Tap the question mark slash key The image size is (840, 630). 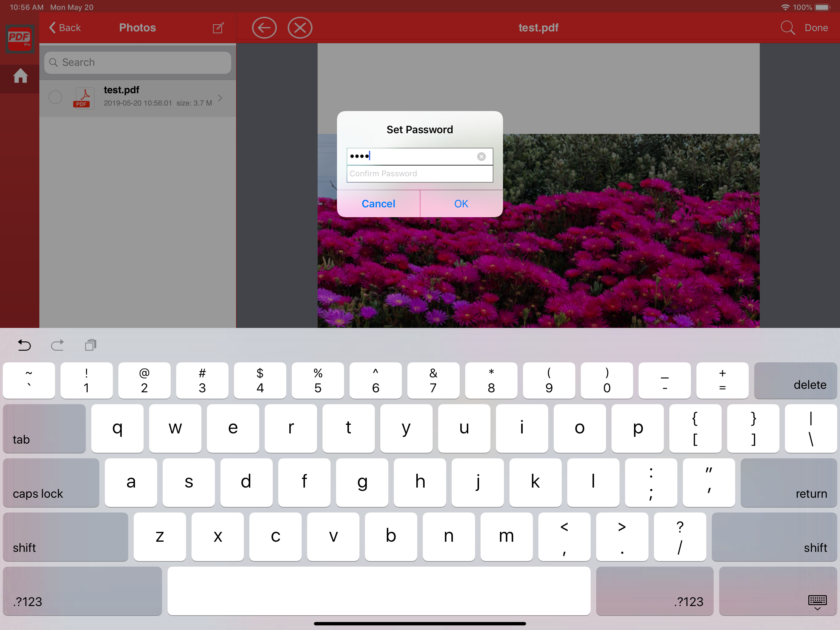[x=680, y=537]
